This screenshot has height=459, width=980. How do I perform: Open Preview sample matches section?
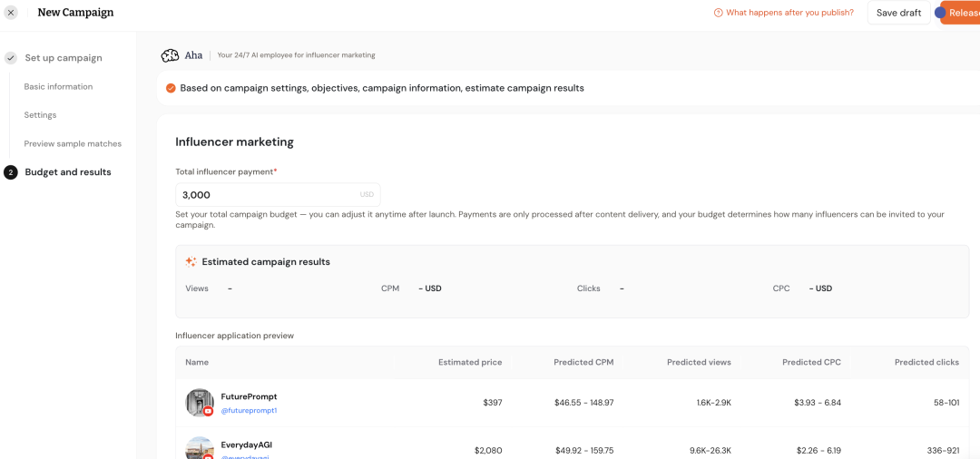pyautogui.click(x=73, y=143)
